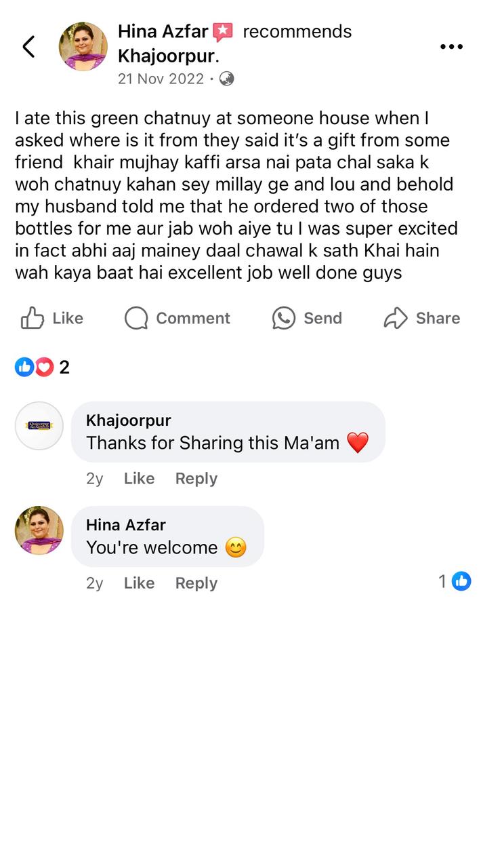
Task: Reply to Hina Azfar's comment
Action: pos(196,583)
